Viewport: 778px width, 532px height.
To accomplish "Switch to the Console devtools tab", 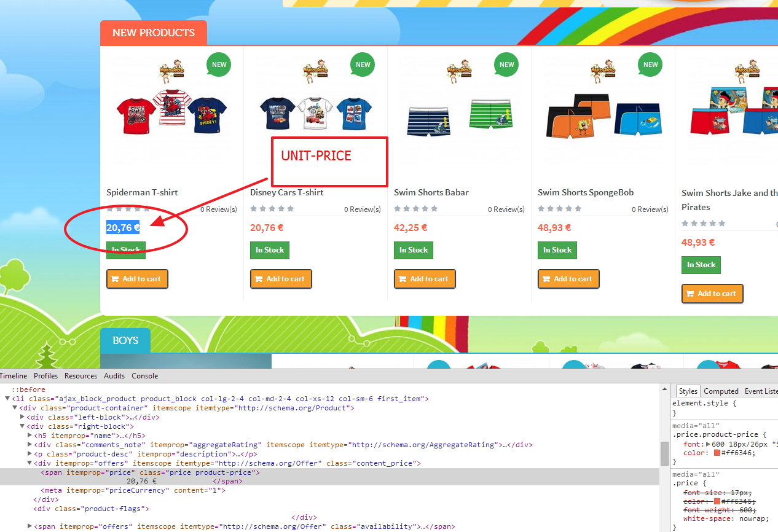I will point(144,376).
